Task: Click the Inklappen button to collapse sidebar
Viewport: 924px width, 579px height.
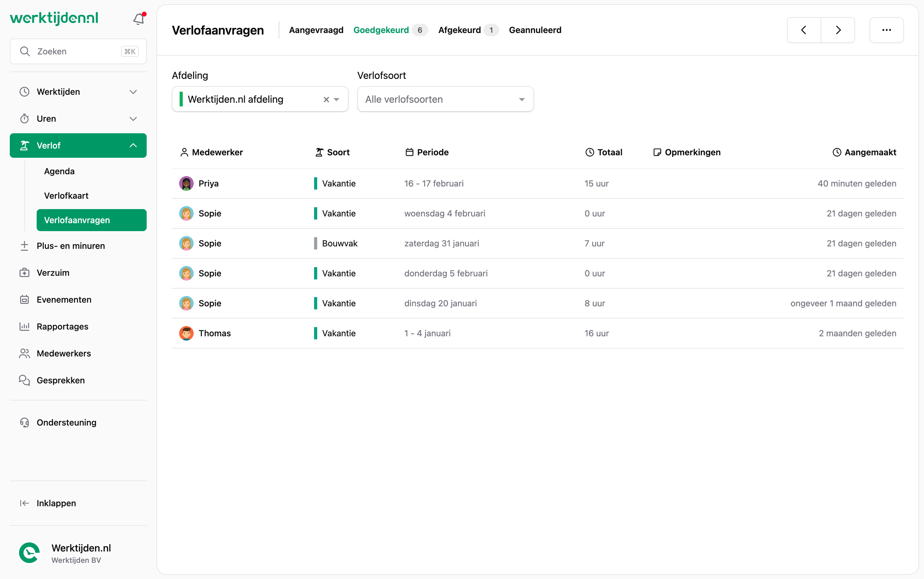Action: click(x=56, y=503)
